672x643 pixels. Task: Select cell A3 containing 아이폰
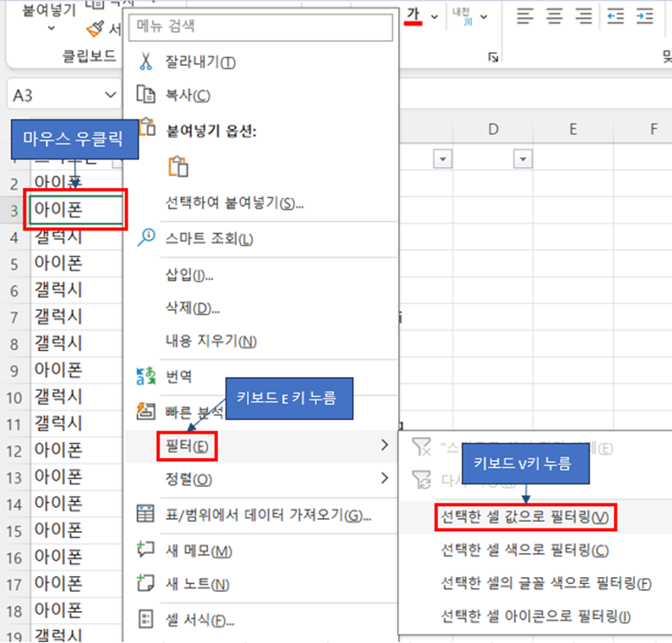coord(75,210)
